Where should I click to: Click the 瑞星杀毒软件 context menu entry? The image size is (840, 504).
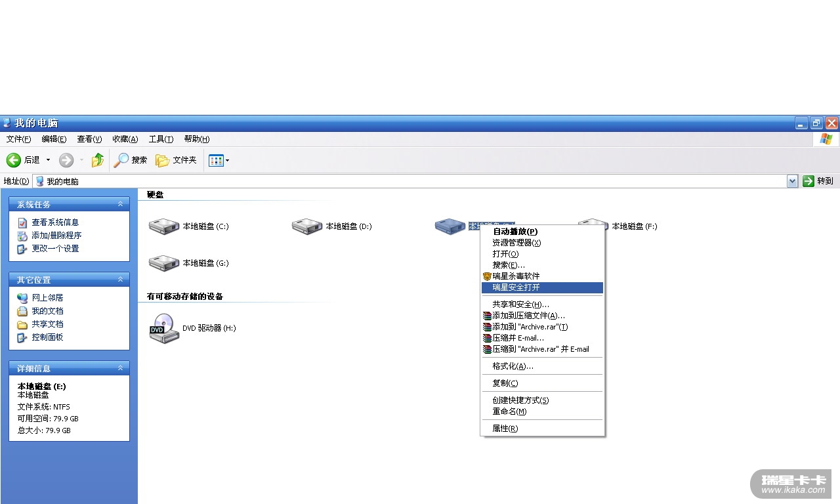click(x=542, y=276)
